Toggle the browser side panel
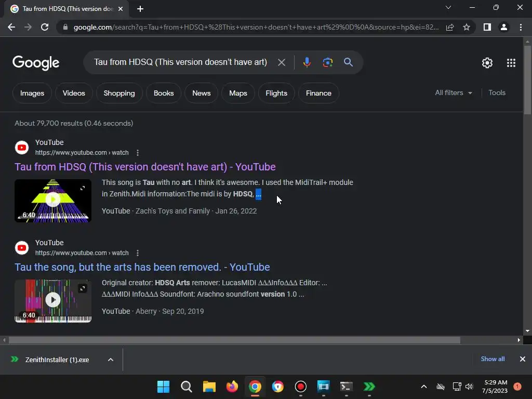This screenshot has width=532, height=399. (487, 27)
